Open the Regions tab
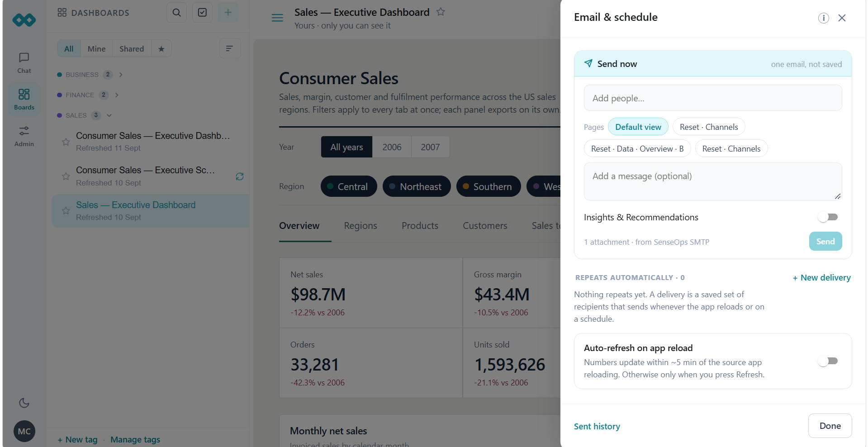 [360, 226]
